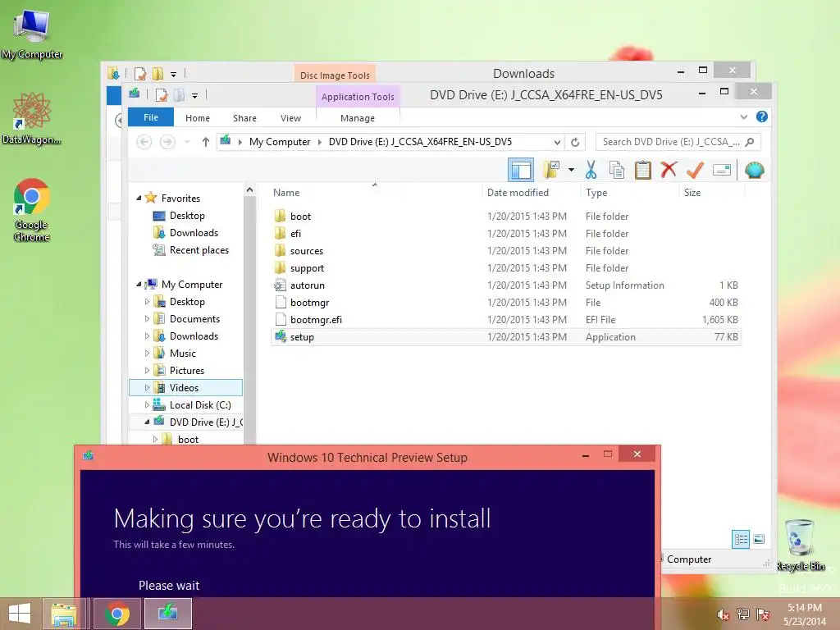Collapse the DVD Drive (E:) tree node
The width and height of the screenshot is (840, 630).
coord(147,422)
